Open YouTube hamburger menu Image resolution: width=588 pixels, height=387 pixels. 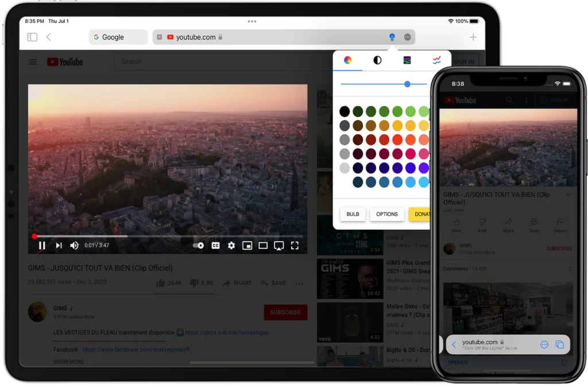[33, 62]
